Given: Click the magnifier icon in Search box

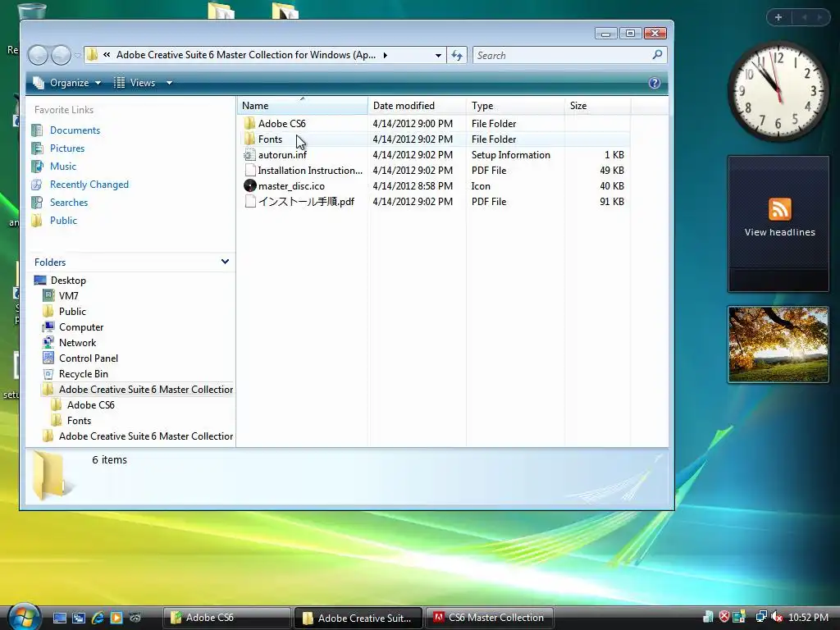Looking at the screenshot, I should point(657,55).
